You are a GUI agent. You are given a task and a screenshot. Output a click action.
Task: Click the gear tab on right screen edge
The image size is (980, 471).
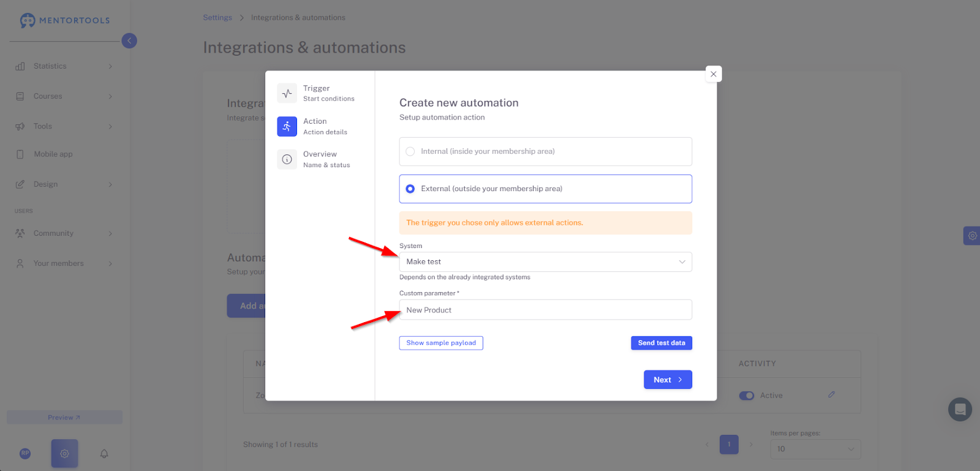(x=972, y=235)
